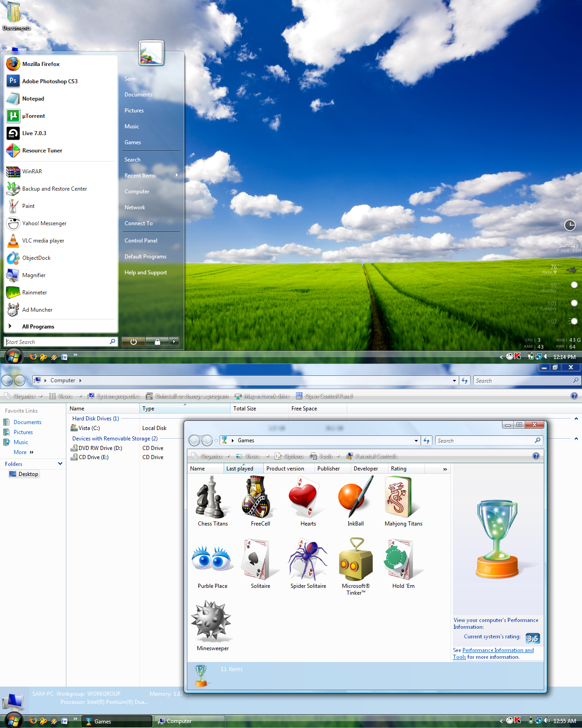Open Microsoft Tinker game

pos(356,567)
